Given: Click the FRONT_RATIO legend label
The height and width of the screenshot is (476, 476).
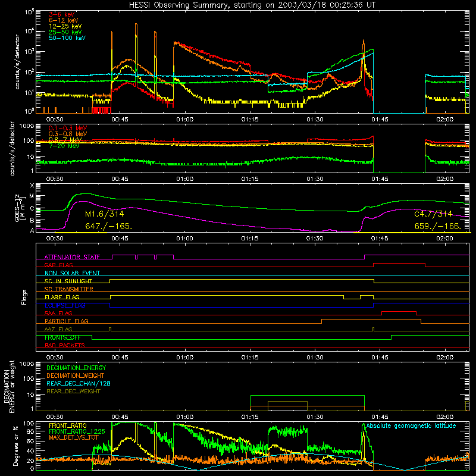Looking at the screenshot, I should tap(68, 425).
